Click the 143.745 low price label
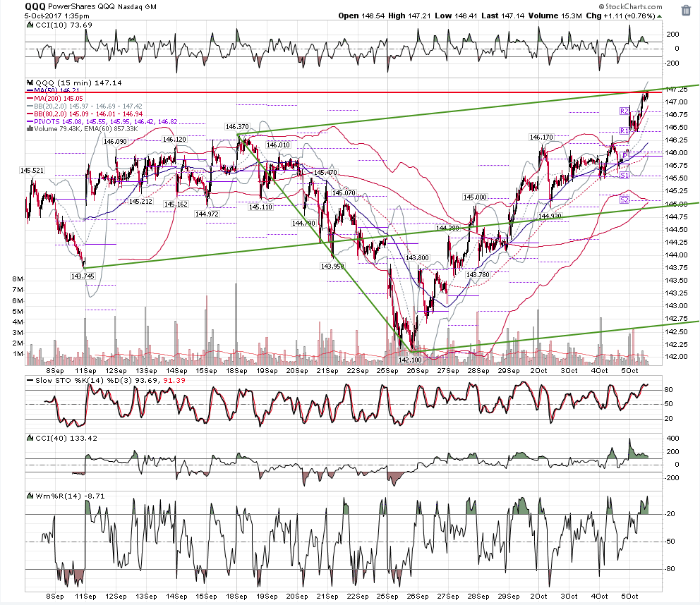Image resolution: width=700 pixels, height=605 pixels. (83, 276)
